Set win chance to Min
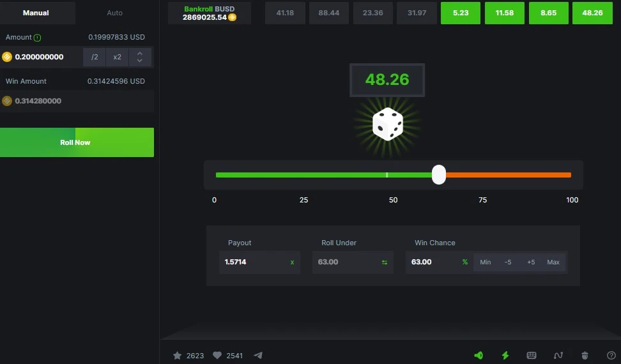Viewport: 621px width, 364px height. pyautogui.click(x=485, y=262)
